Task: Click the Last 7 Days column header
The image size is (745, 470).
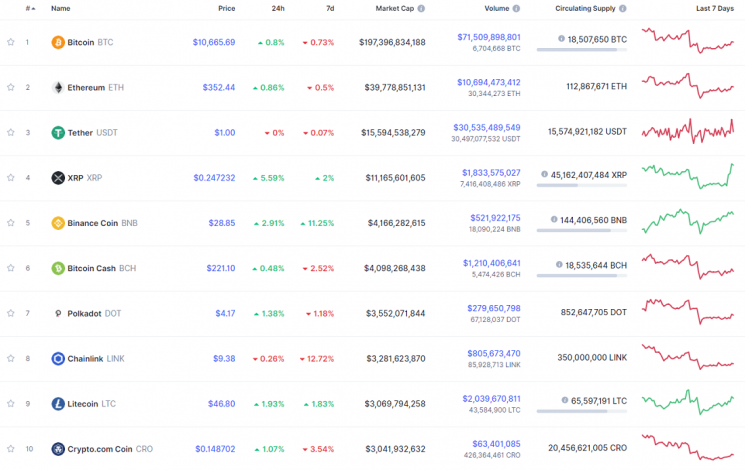Action: click(715, 9)
